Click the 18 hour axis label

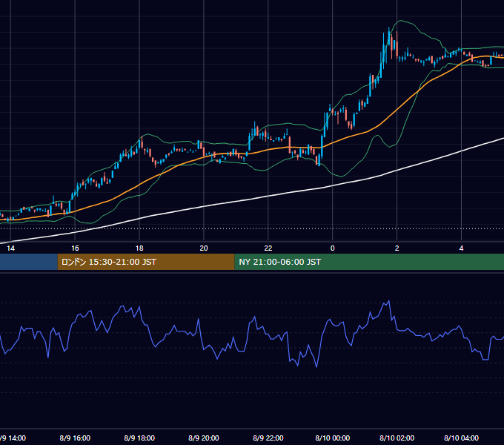point(139,248)
